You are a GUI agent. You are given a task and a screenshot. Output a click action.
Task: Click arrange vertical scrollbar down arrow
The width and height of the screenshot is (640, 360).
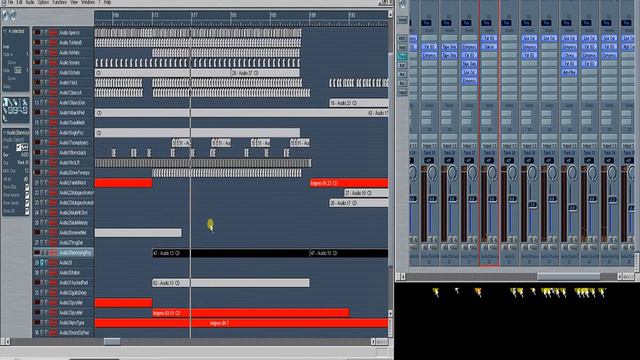click(x=390, y=313)
